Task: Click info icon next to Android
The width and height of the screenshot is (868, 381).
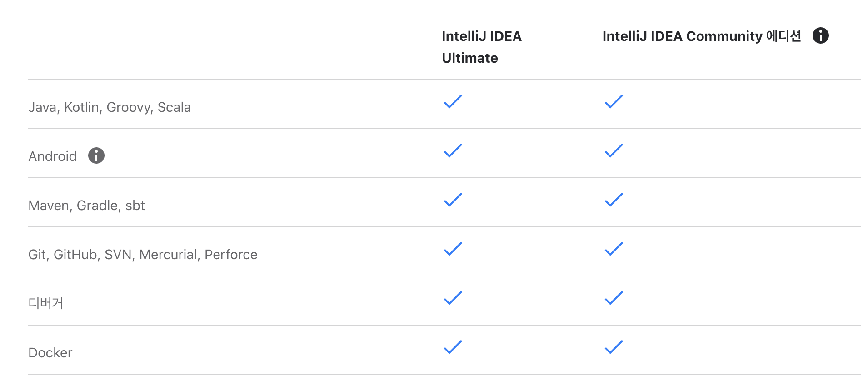Action: [96, 155]
